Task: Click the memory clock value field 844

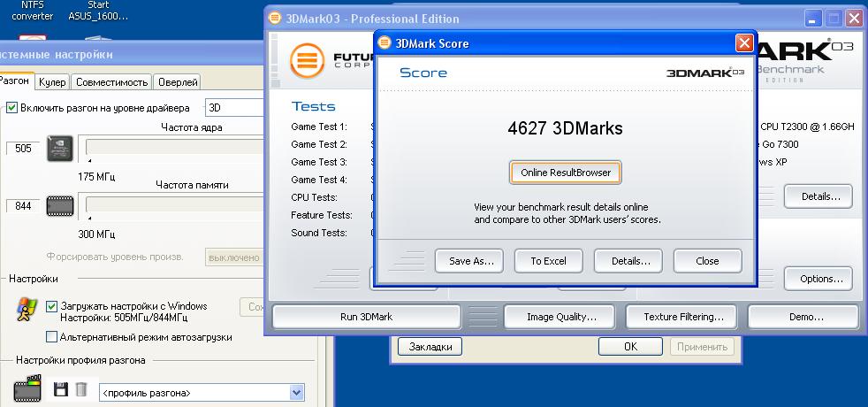Action: [23, 206]
